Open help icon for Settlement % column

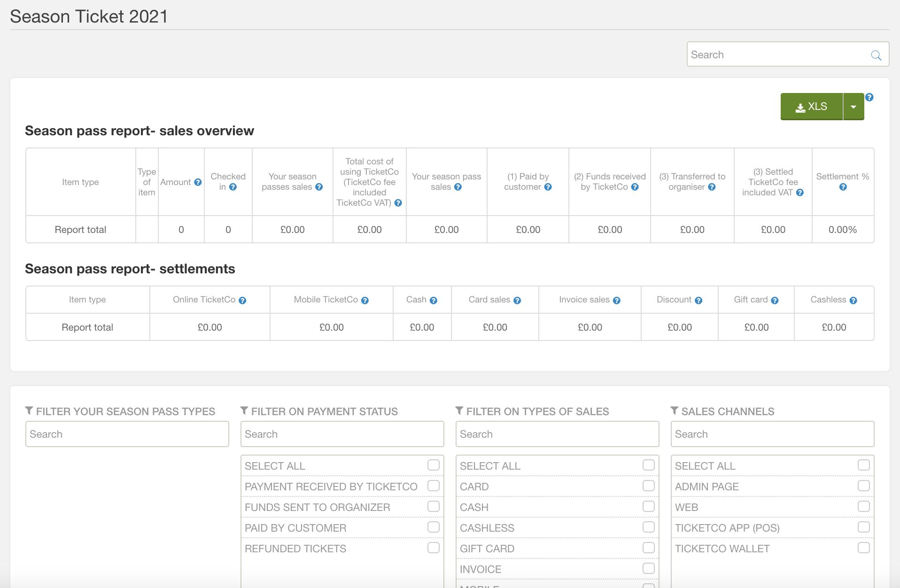pos(843,187)
